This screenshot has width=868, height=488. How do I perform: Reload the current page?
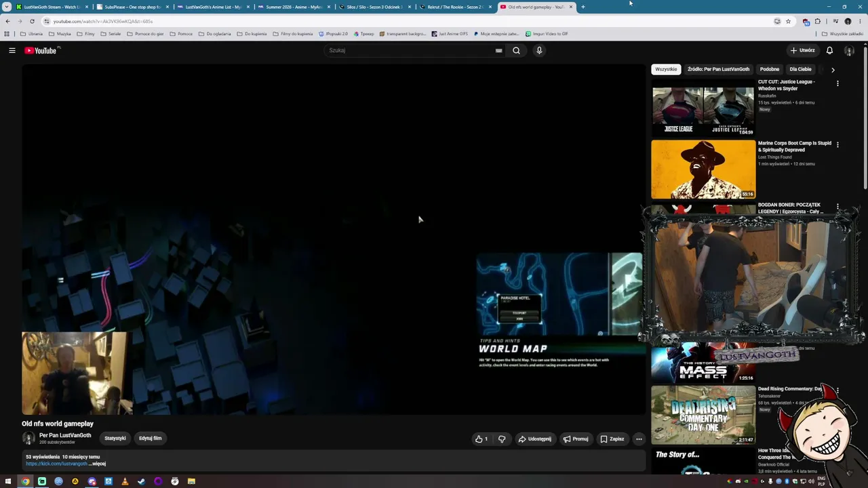click(x=32, y=21)
